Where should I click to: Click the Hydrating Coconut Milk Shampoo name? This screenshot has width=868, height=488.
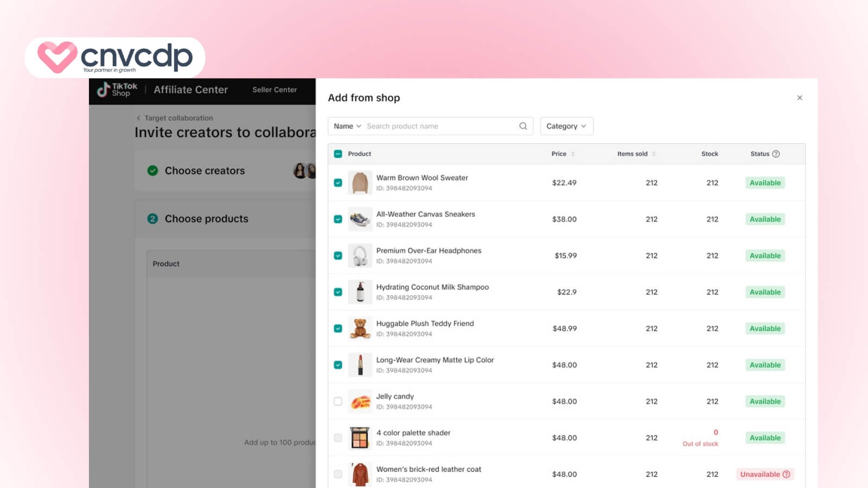[x=432, y=287]
